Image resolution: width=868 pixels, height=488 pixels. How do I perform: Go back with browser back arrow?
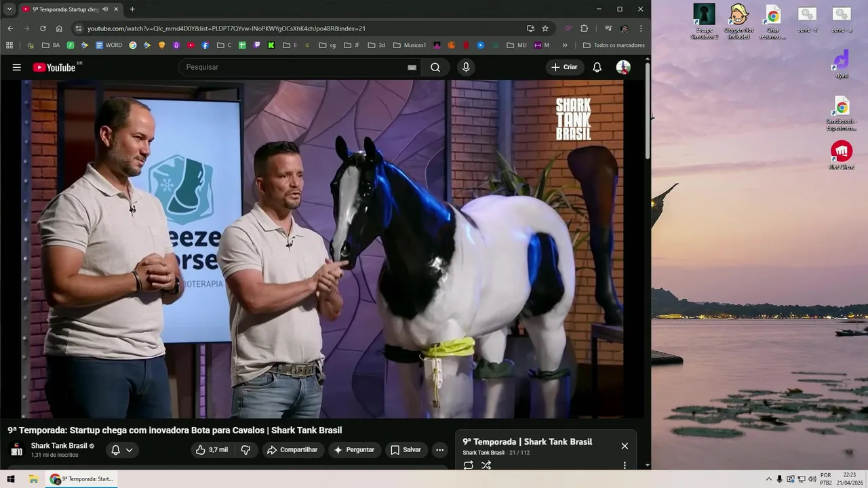point(10,28)
